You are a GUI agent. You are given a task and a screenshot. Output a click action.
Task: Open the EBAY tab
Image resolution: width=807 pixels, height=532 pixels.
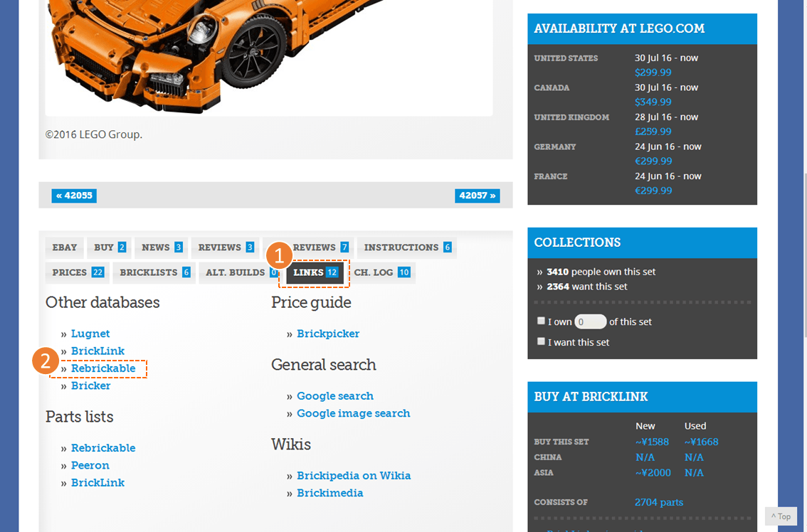tap(64, 248)
